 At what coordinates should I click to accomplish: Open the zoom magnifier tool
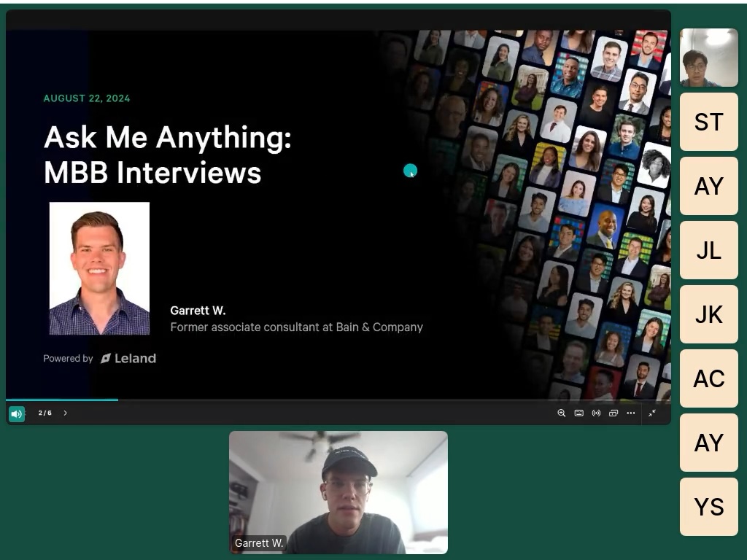pos(561,413)
